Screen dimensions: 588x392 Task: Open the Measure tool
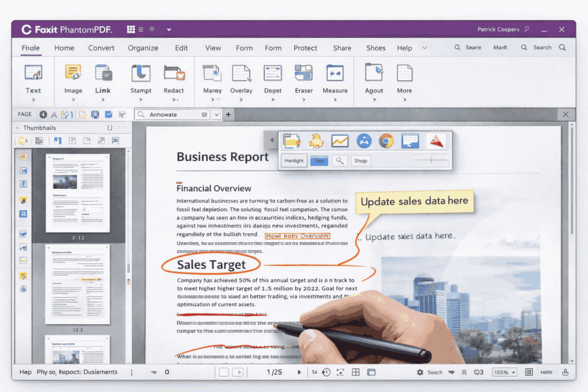(335, 77)
